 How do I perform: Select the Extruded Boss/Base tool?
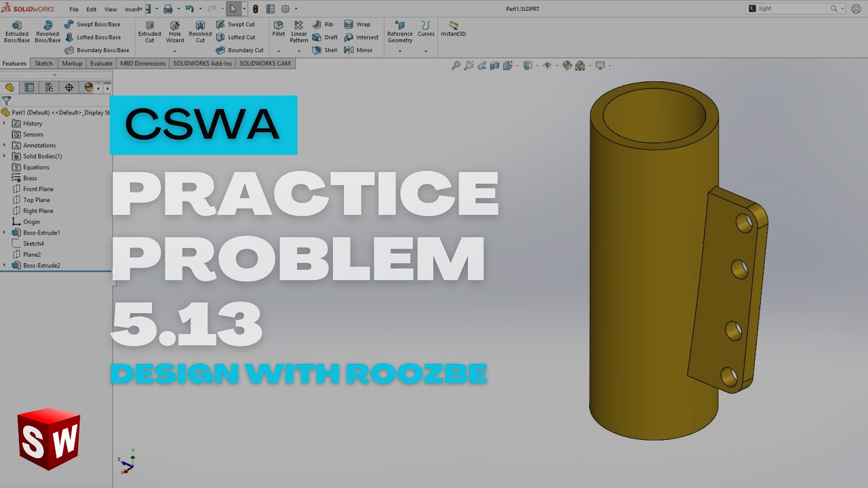coord(17,32)
